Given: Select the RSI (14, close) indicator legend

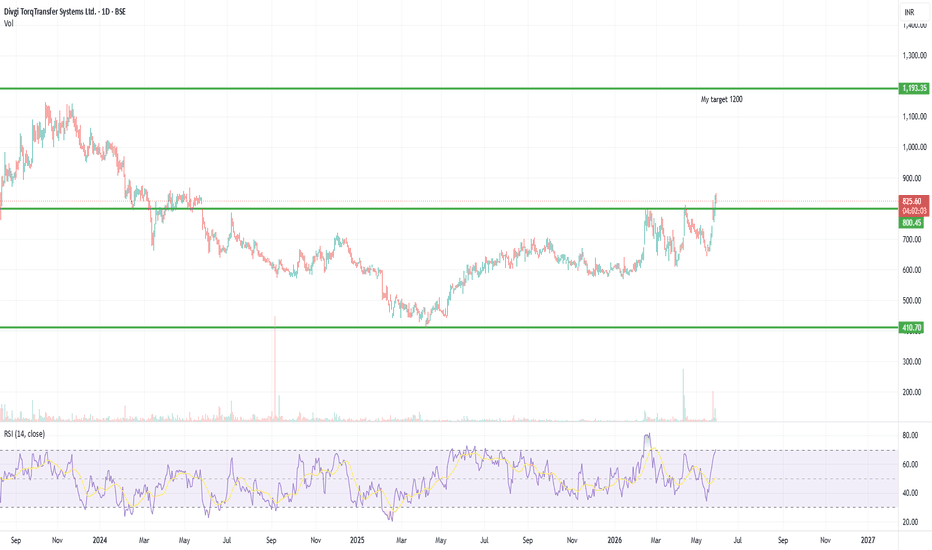Looking at the screenshot, I should [24, 434].
